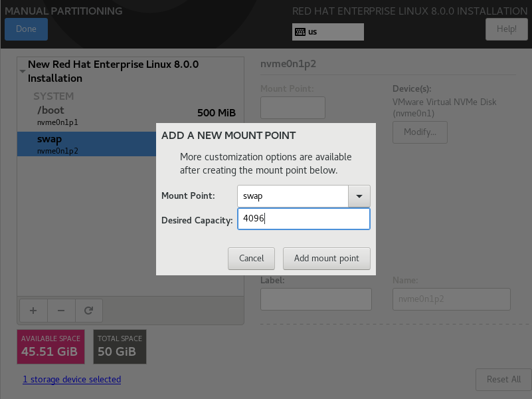Collapse the New Red Hat Enterprise Linux installation tree
The image size is (532, 399).
(x=23, y=71)
